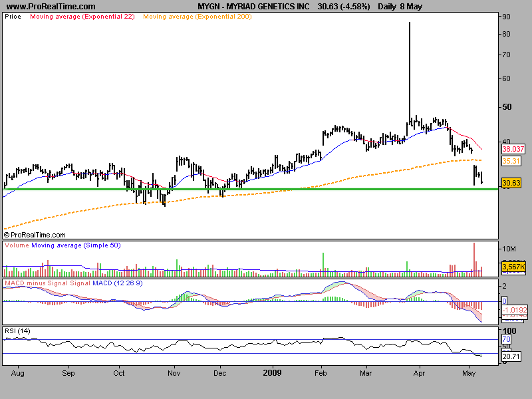Click the Aug label on time axis

pyautogui.click(x=18, y=373)
